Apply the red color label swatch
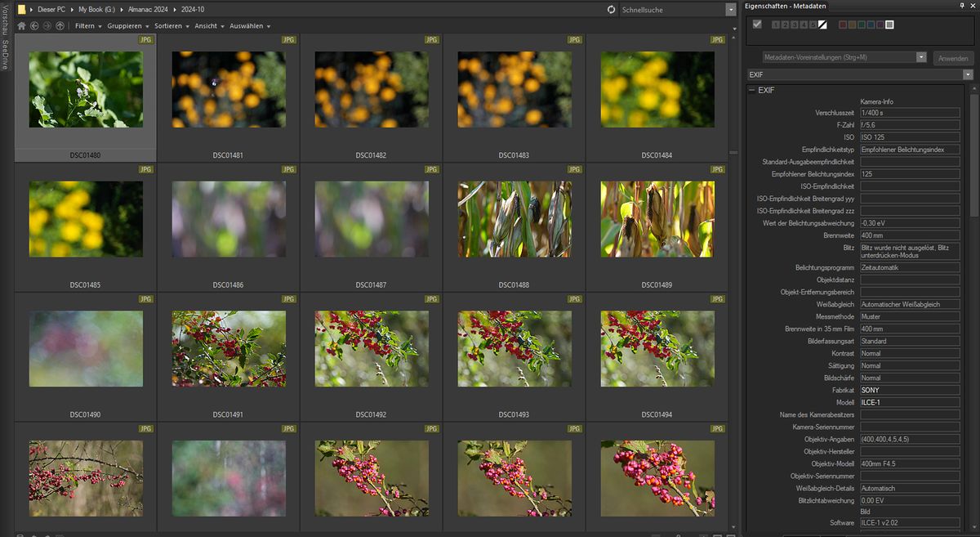980x537 pixels. coord(843,25)
